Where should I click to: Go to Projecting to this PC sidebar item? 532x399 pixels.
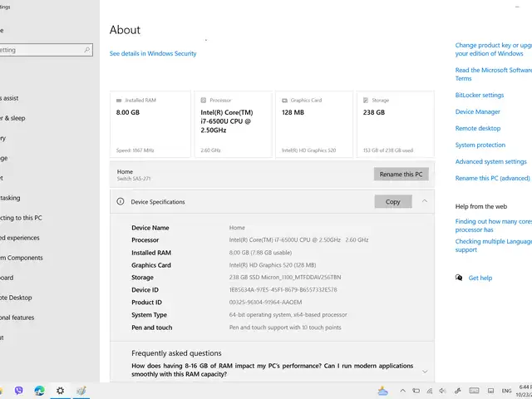[21, 218]
